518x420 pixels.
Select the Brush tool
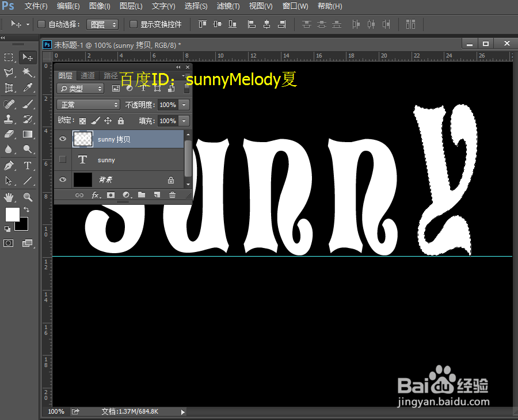click(28, 104)
